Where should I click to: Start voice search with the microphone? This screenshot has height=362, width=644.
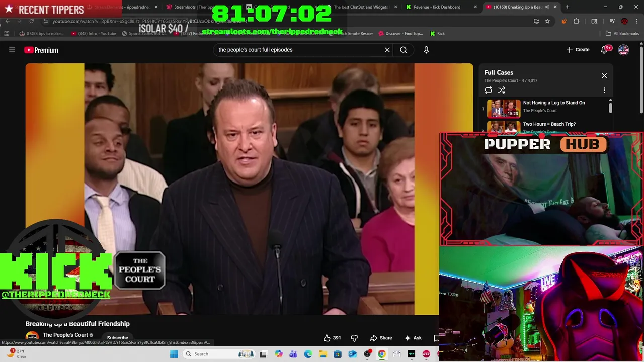pos(426,50)
